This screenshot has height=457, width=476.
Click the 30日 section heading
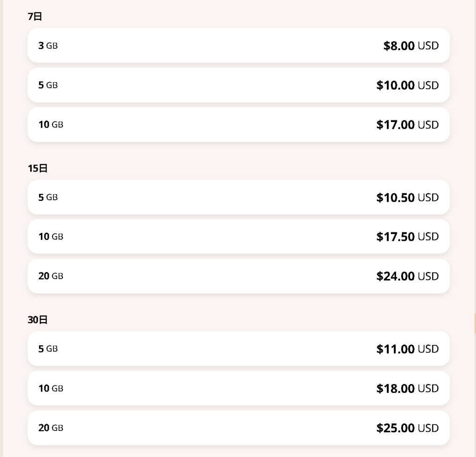[37, 319]
